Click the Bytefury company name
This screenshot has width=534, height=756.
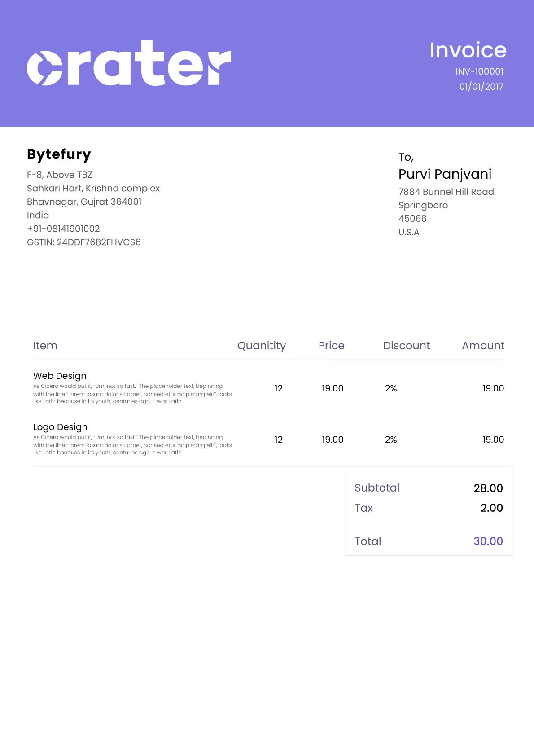(59, 154)
